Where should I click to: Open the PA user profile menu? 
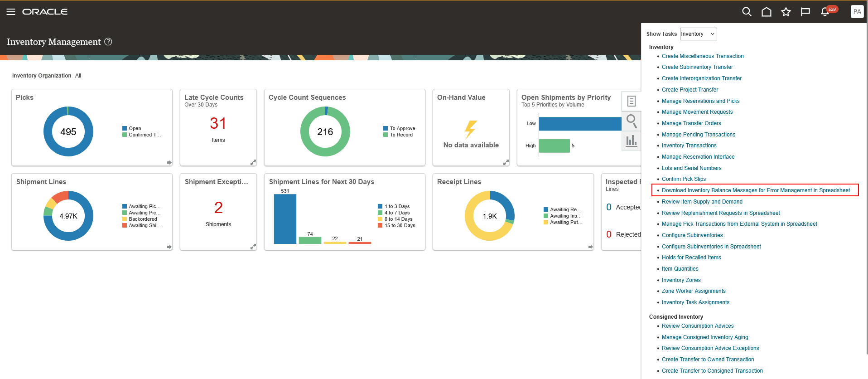[857, 12]
